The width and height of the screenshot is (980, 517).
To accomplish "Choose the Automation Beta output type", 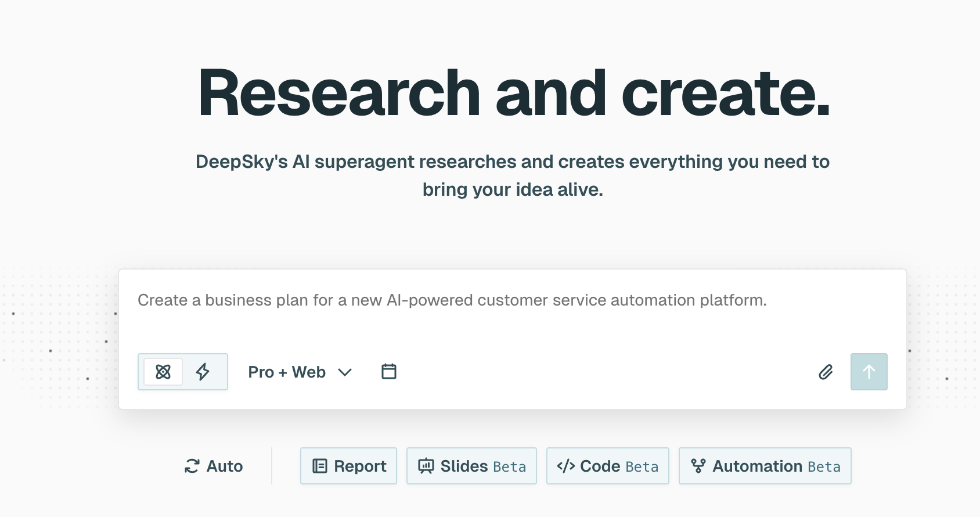I will coord(765,466).
